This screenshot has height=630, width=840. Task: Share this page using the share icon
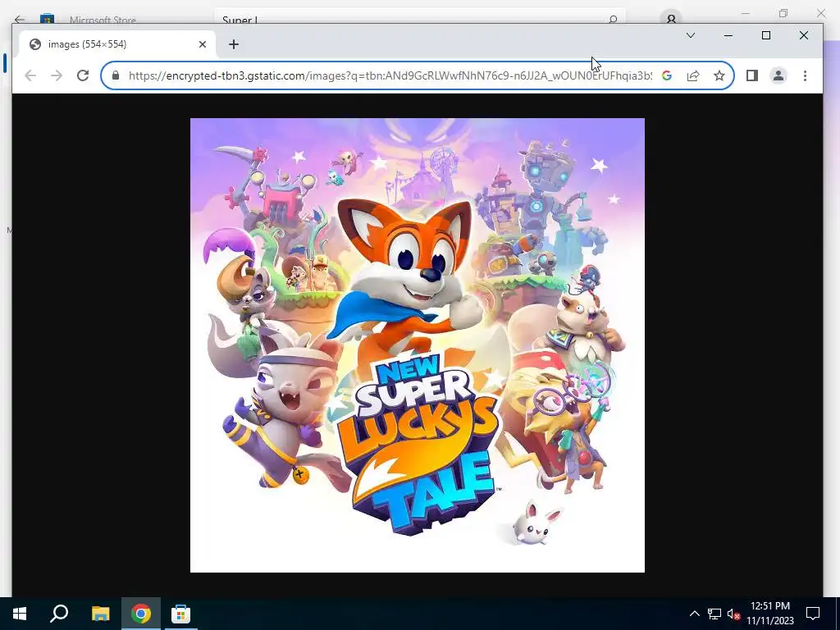(x=693, y=75)
